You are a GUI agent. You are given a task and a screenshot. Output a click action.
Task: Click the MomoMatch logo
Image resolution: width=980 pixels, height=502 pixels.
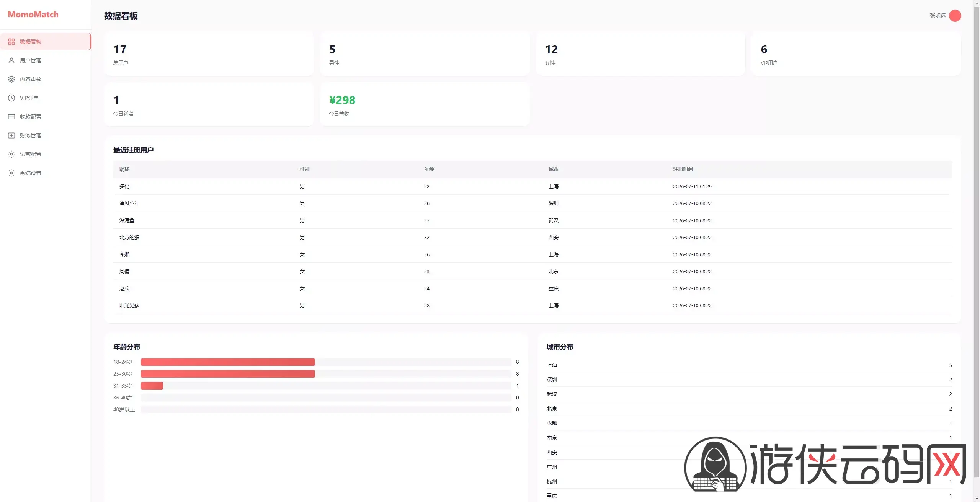33,15
